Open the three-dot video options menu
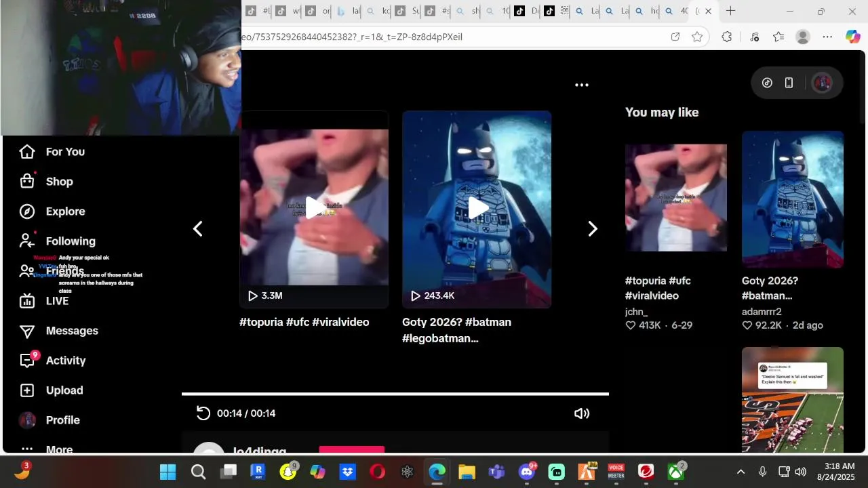 pyautogui.click(x=582, y=85)
